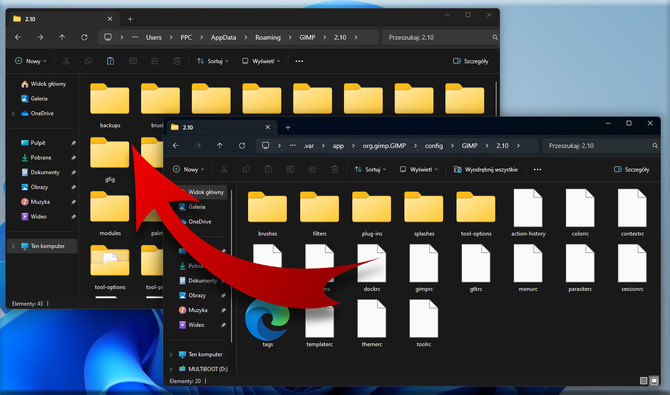Screen dimensions: 670x395
Task: Close the 2.10 tab in front window
Action: [267, 127]
